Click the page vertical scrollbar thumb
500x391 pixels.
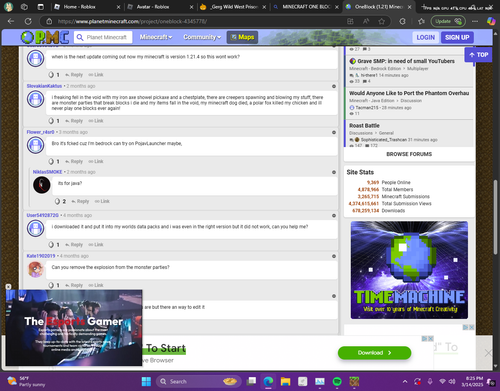(496, 217)
